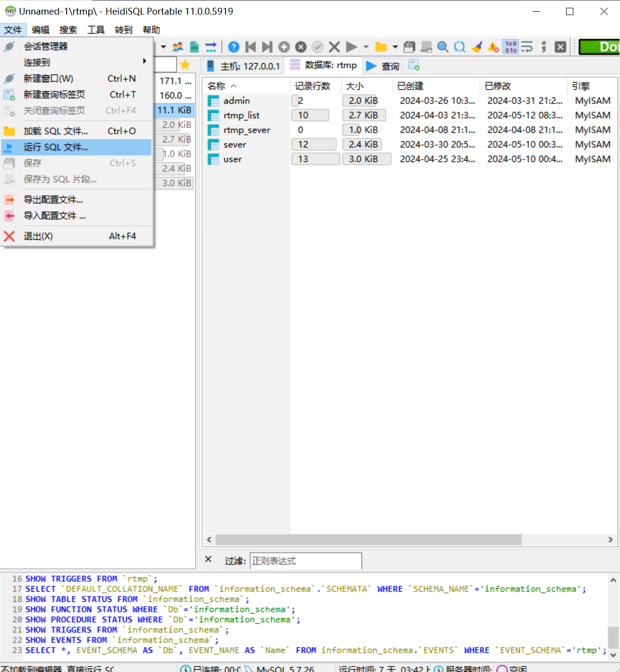Image resolution: width=620 pixels, height=672 pixels.
Task: Click the cancel editing X icon
Action: click(x=334, y=47)
